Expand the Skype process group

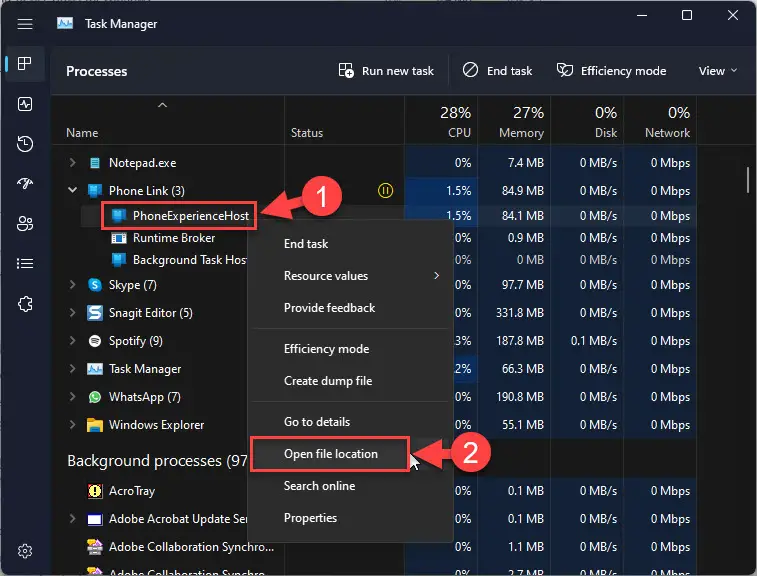point(72,285)
